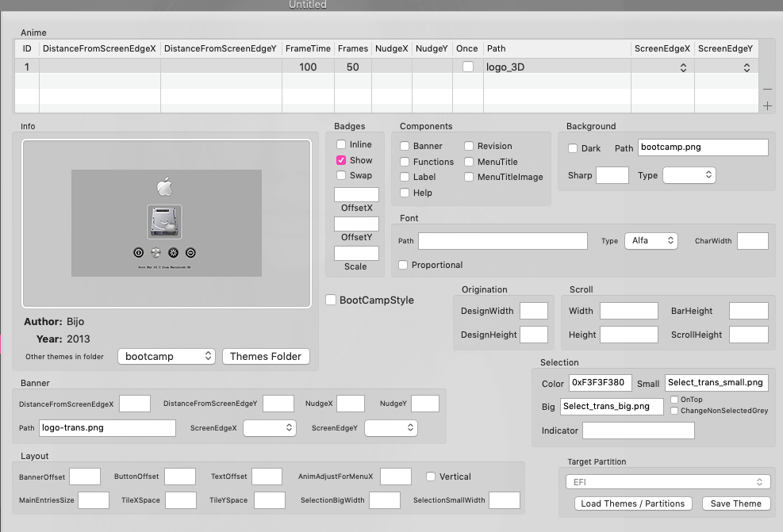783x532 pixels.
Task: Click the DesignWidth input field
Action: coord(534,311)
